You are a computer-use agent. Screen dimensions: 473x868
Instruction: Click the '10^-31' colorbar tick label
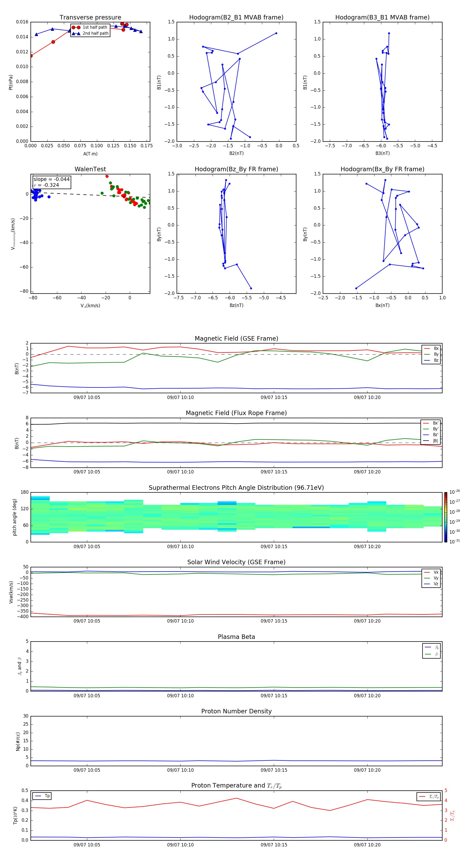[x=455, y=542]
